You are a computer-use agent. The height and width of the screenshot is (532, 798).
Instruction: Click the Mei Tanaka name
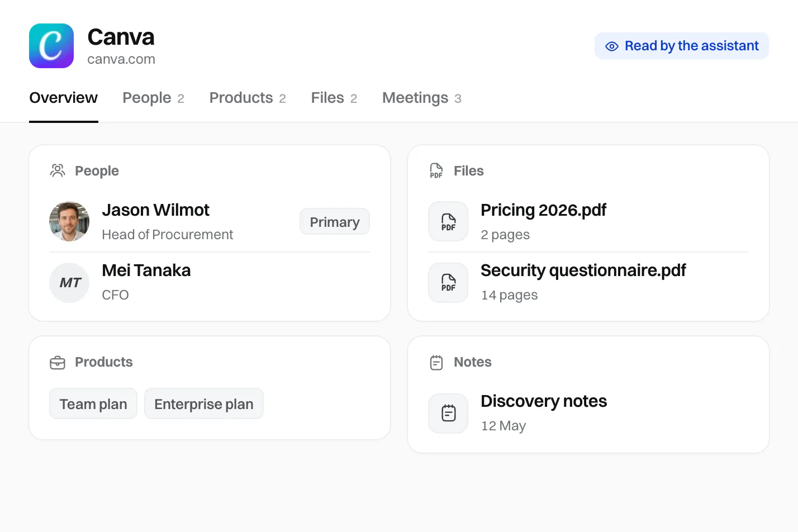point(146,270)
